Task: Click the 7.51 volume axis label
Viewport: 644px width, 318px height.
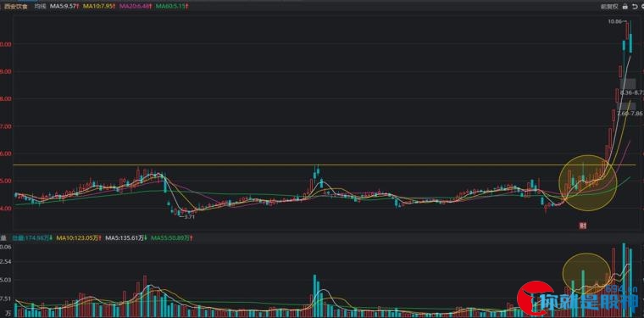Action: pyautogui.click(x=6, y=298)
